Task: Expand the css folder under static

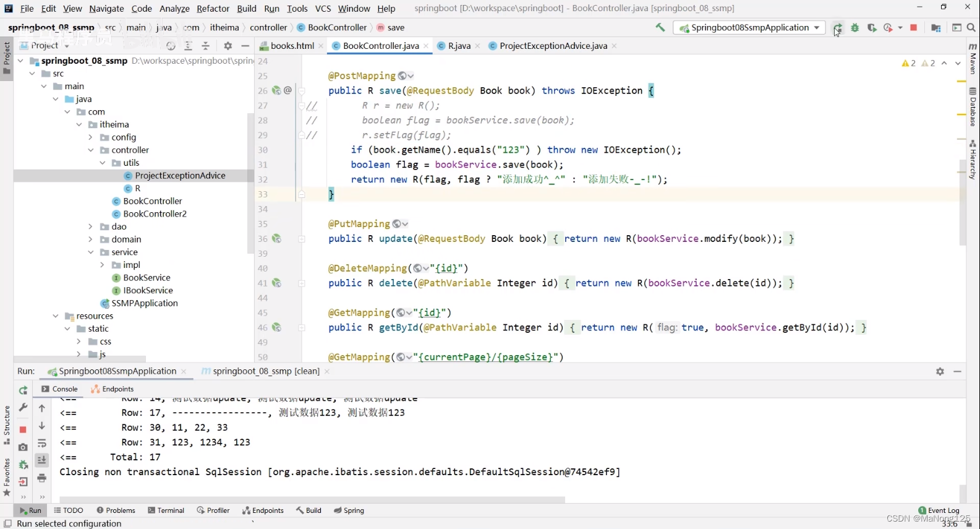Action: click(x=79, y=342)
